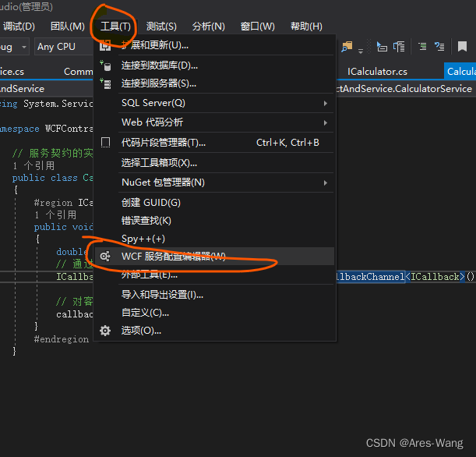Click '1 个引用' codelens above public void
The width and height of the screenshot is (476, 457).
tap(55, 215)
